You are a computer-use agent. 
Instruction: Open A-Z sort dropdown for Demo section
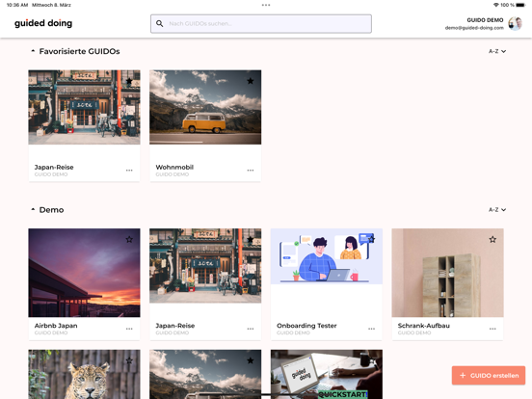497,210
